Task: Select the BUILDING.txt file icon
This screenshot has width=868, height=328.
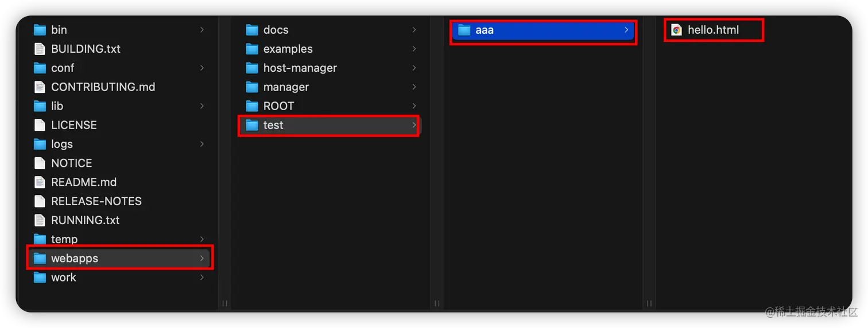Action: tap(40, 49)
